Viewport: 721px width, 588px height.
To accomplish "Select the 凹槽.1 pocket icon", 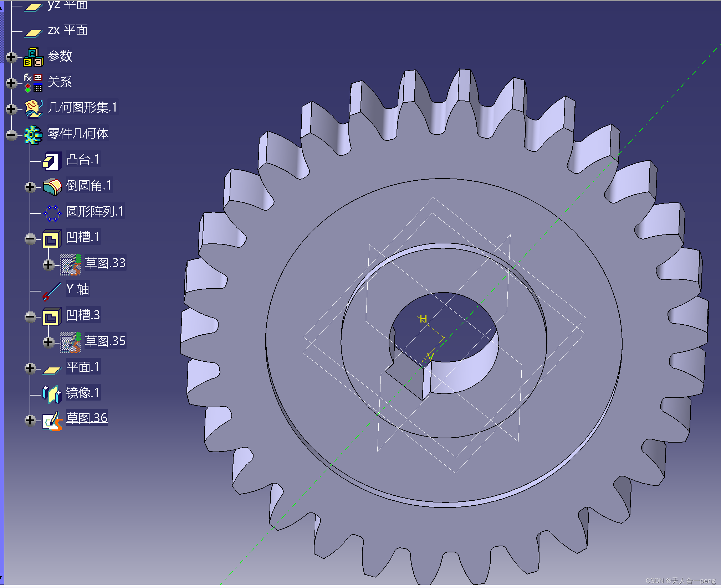I will (51, 238).
